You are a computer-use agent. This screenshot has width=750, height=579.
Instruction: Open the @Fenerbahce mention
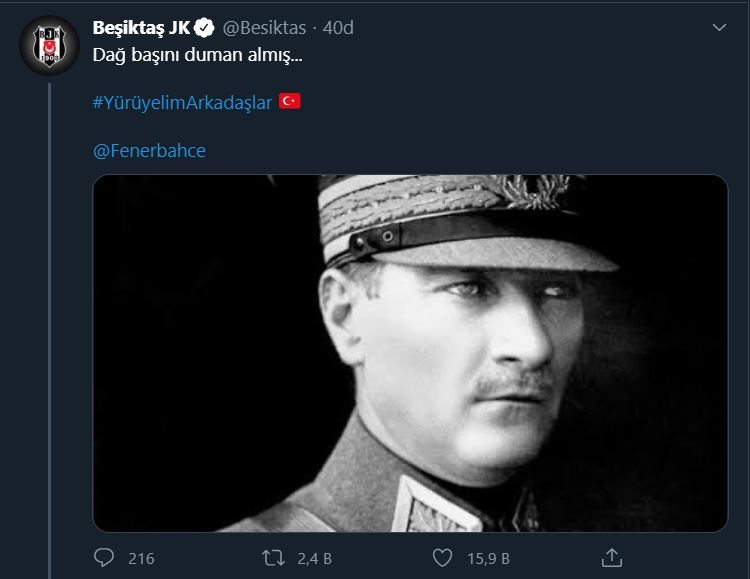[149, 150]
